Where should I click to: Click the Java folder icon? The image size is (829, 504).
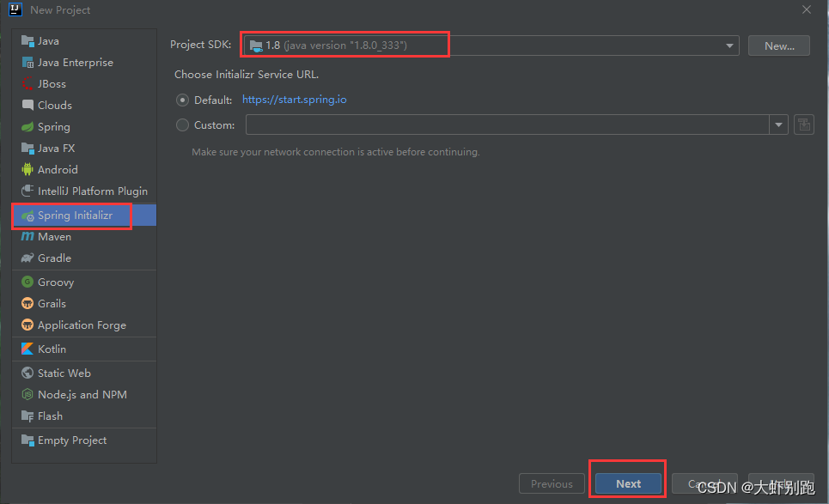click(x=27, y=40)
